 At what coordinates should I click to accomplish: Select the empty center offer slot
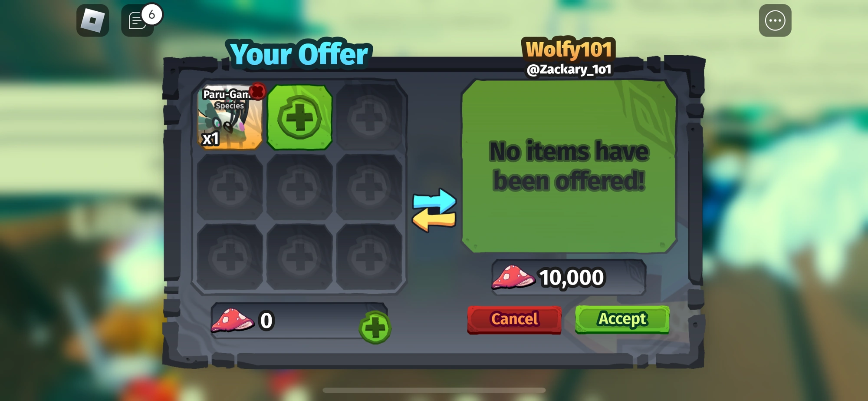click(x=299, y=187)
